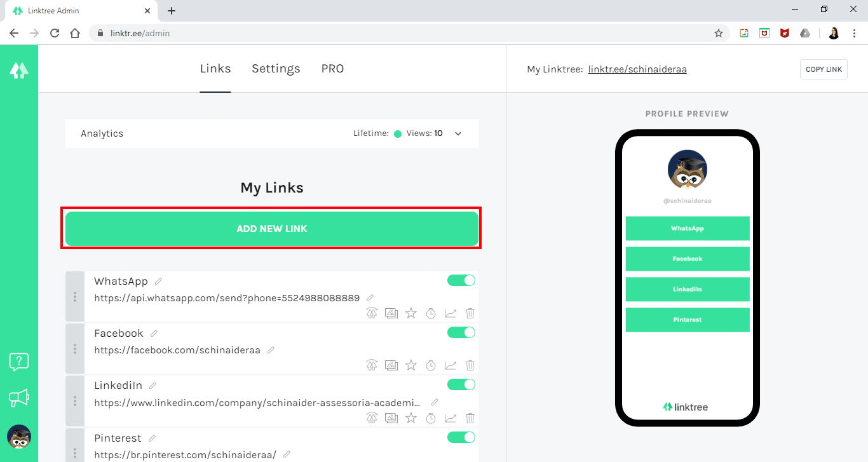Click the owl avatar in profile preview
Viewport: 868px width, 462px height.
pyautogui.click(x=688, y=170)
